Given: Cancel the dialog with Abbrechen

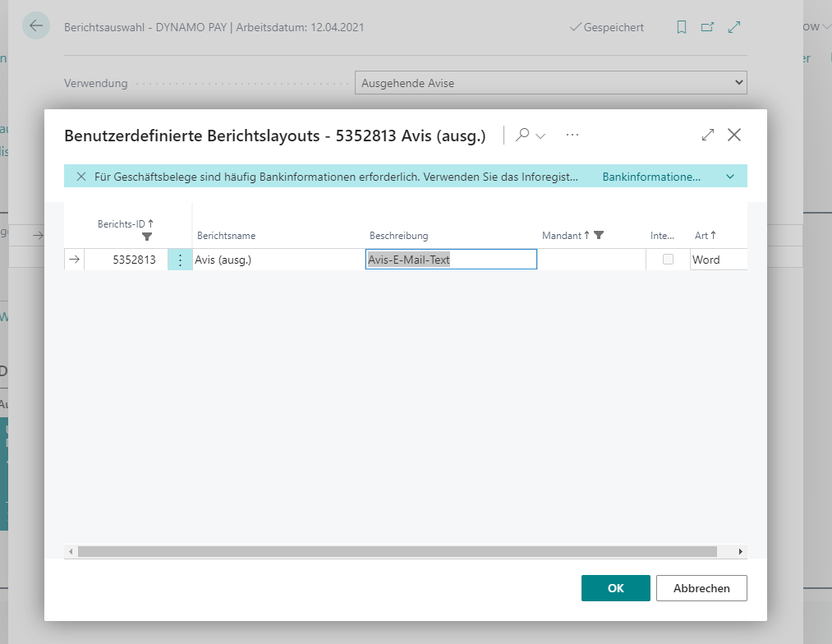Looking at the screenshot, I should tap(701, 588).
